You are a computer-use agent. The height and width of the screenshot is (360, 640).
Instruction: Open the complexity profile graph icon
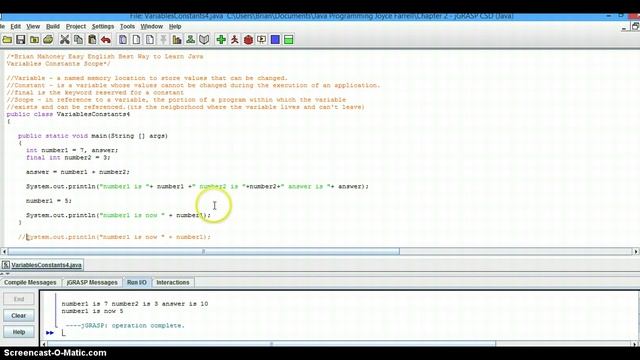coord(177,40)
